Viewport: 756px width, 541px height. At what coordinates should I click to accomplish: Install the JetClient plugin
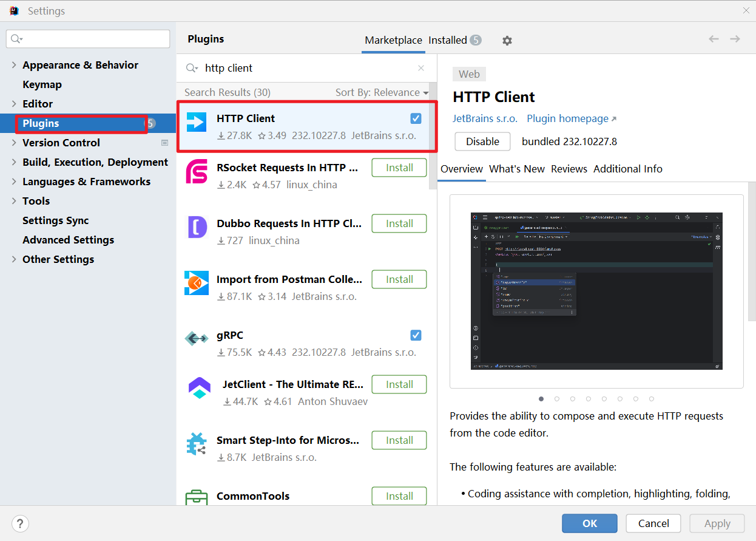(x=399, y=384)
